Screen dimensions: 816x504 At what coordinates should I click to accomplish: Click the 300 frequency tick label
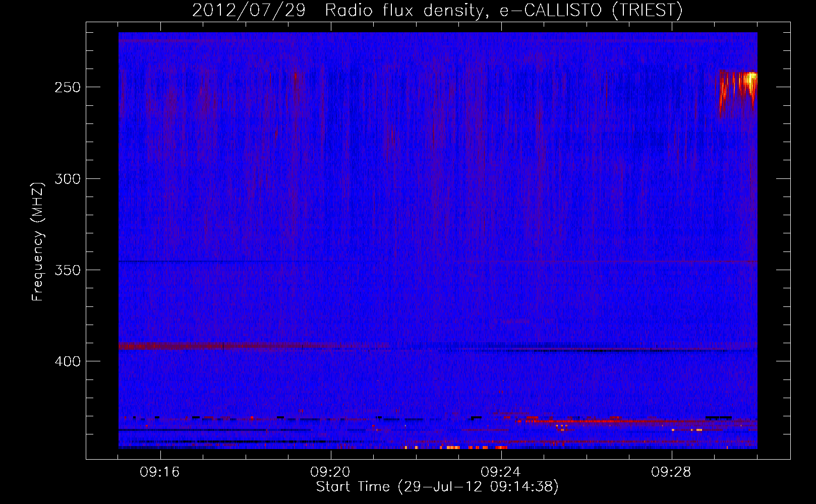tap(68, 179)
